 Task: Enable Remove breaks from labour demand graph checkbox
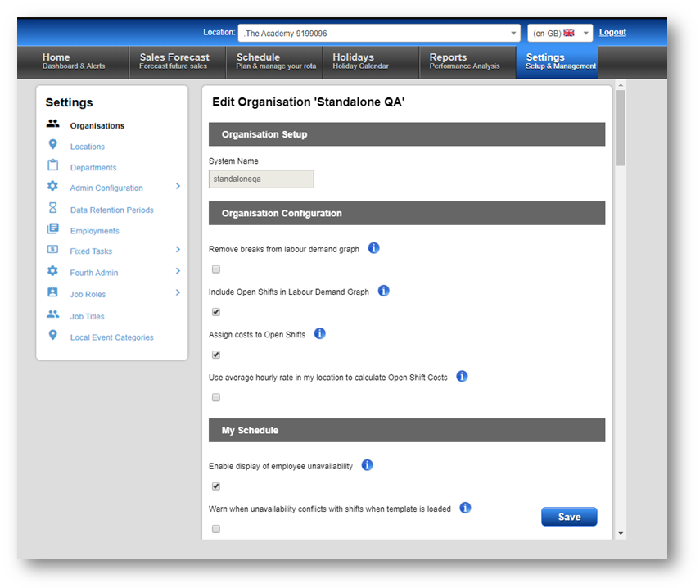tap(216, 269)
